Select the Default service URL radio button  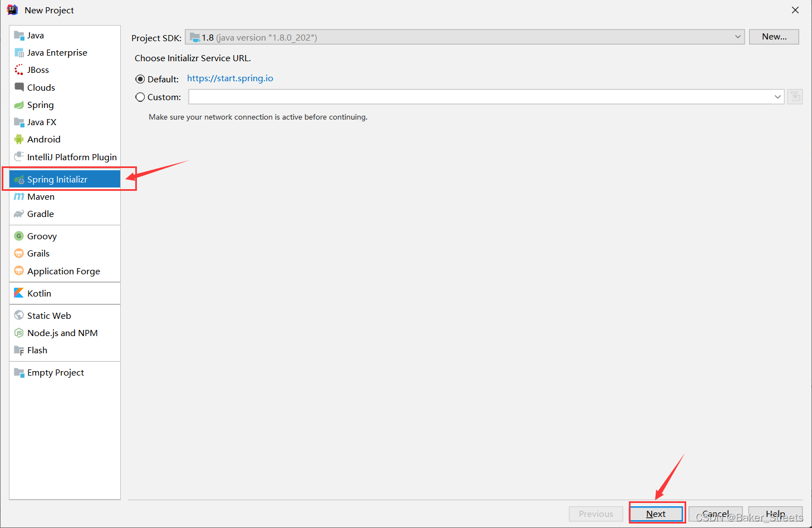[140, 79]
